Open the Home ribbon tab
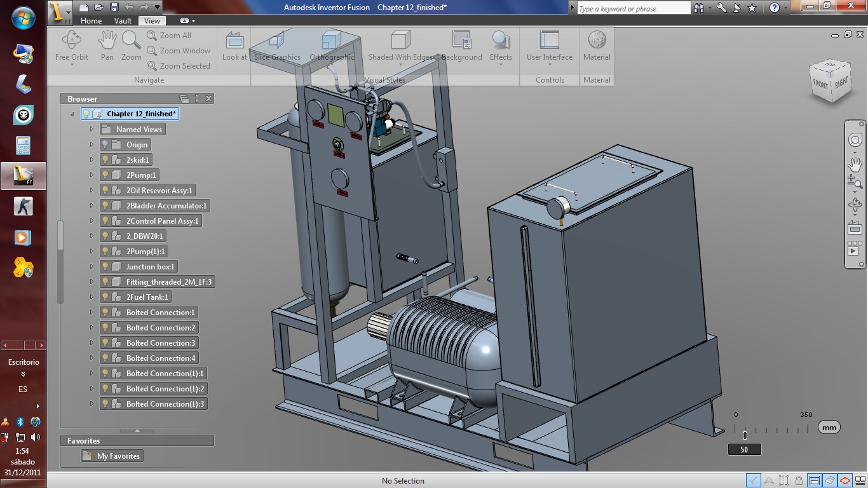Viewport: 868px width, 488px height. click(91, 20)
